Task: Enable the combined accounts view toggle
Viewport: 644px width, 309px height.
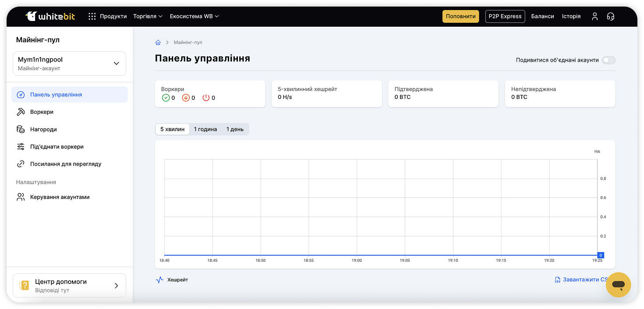Action: pos(608,60)
